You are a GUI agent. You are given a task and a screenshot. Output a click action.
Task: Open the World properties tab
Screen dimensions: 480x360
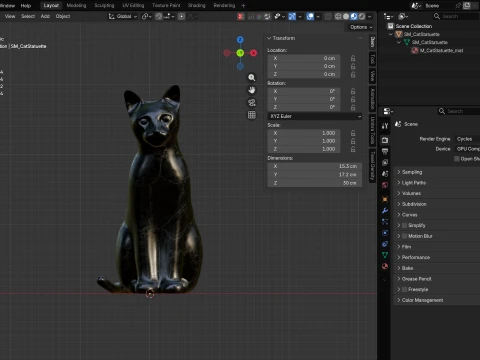coord(385,185)
